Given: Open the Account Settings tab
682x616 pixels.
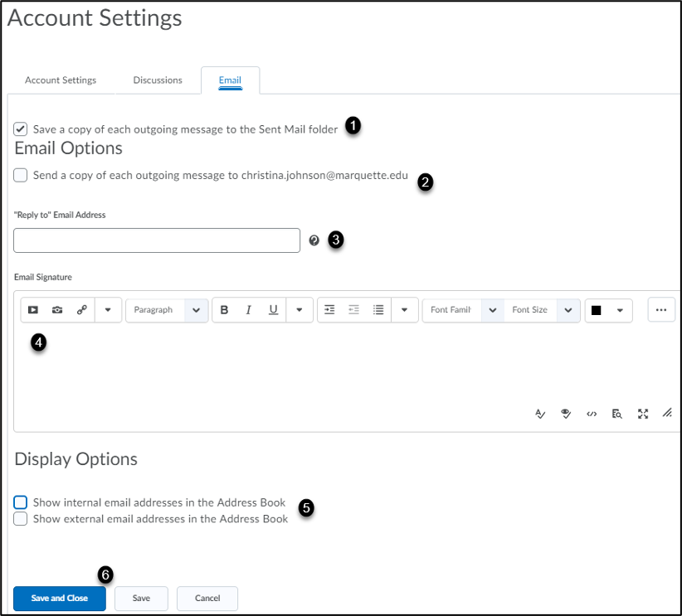Looking at the screenshot, I should pyautogui.click(x=61, y=80).
